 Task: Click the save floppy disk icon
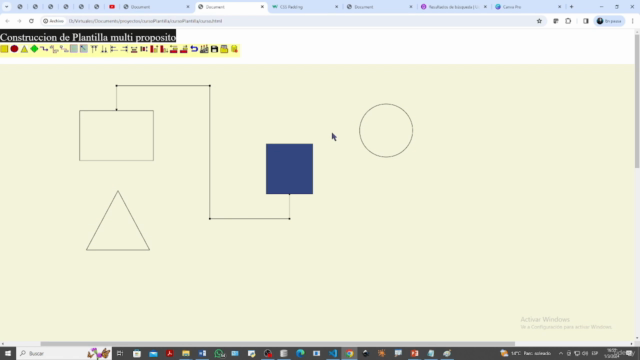(x=214, y=49)
